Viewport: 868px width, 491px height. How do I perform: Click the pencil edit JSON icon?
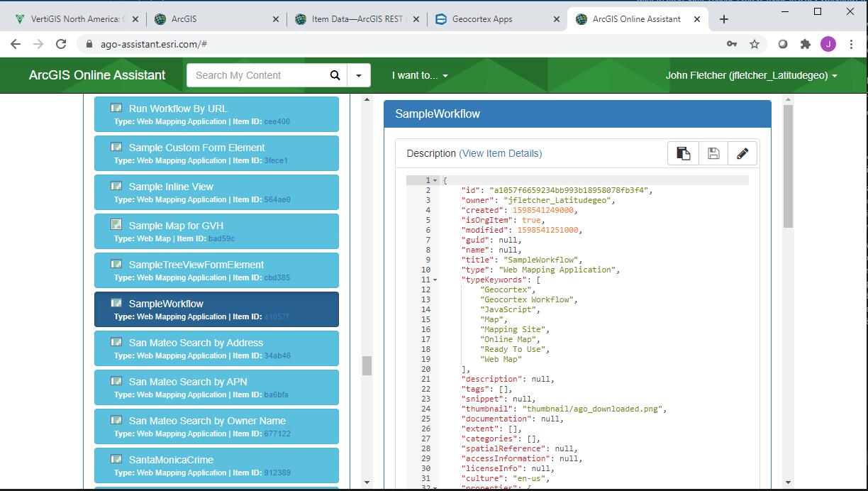[742, 153]
